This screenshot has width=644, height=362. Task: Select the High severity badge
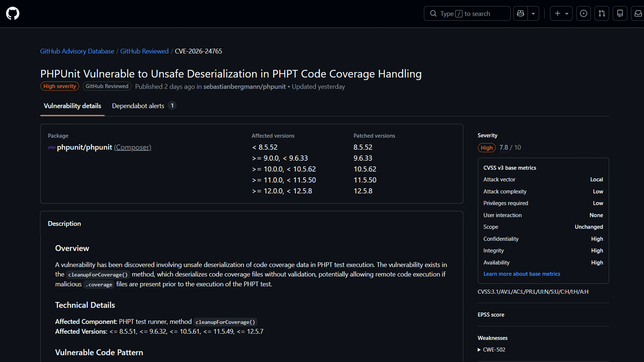tap(60, 86)
